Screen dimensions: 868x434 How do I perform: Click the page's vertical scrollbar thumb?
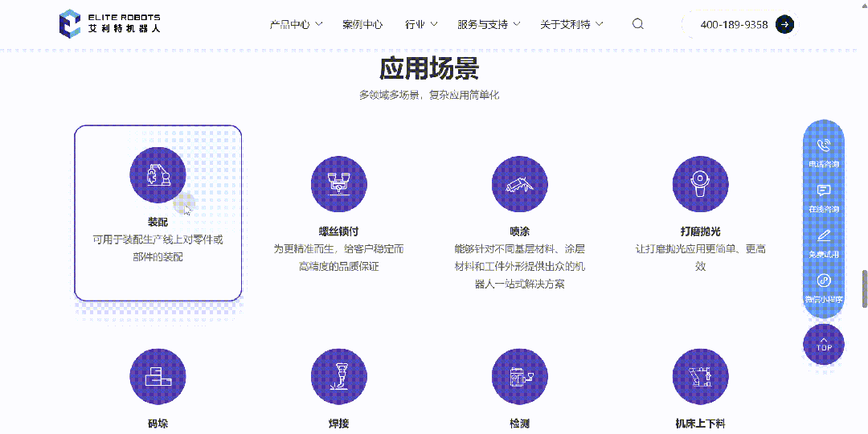pyautogui.click(x=865, y=289)
